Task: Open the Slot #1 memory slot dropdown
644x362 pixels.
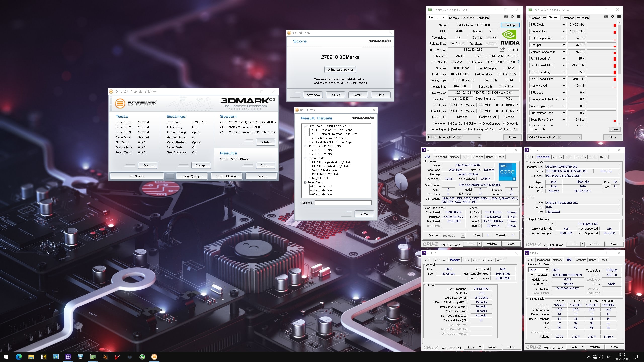Action: point(538,270)
